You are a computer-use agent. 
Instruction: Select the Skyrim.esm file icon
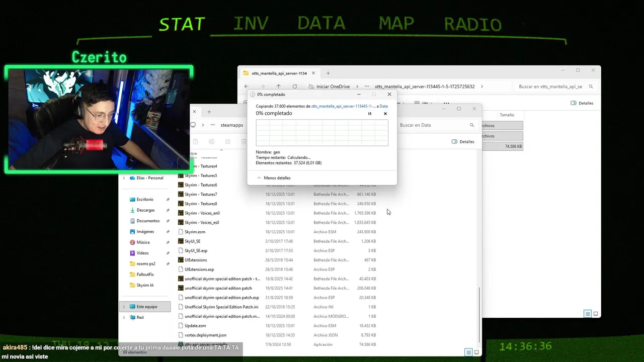coord(181,232)
